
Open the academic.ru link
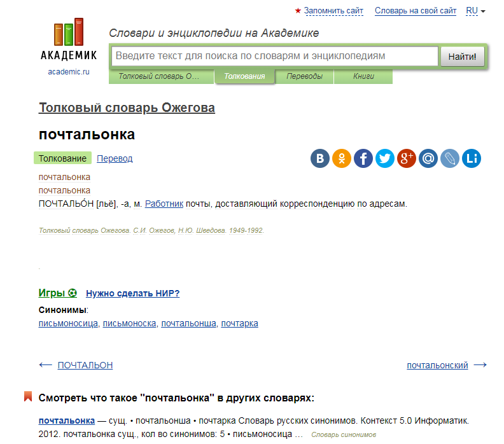[69, 72]
